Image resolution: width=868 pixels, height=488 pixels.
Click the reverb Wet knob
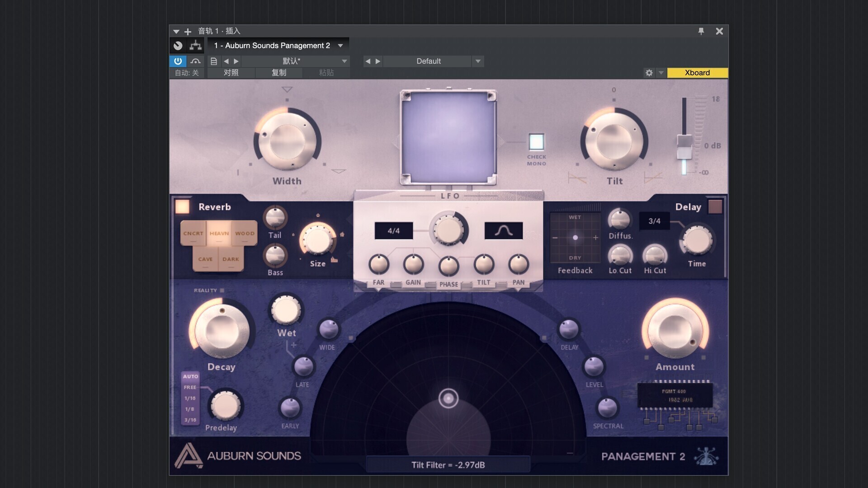click(286, 310)
